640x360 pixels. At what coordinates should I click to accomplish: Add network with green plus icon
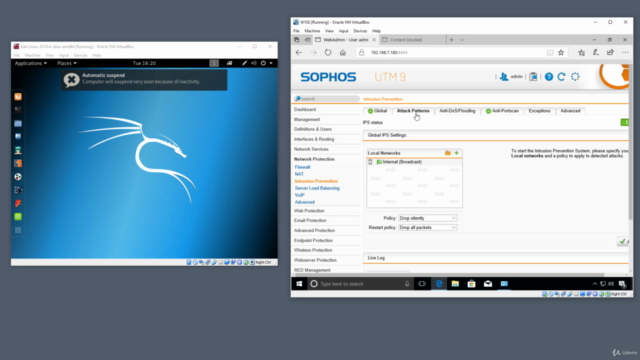[456, 153]
